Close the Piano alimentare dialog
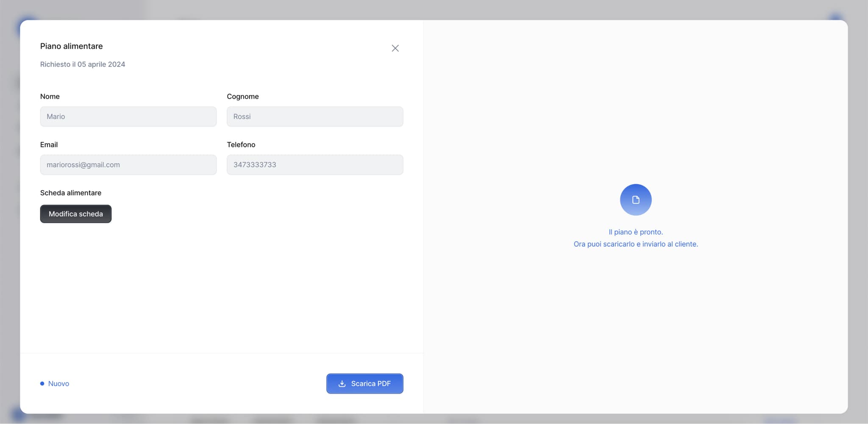The image size is (868, 424). tap(395, 48)
